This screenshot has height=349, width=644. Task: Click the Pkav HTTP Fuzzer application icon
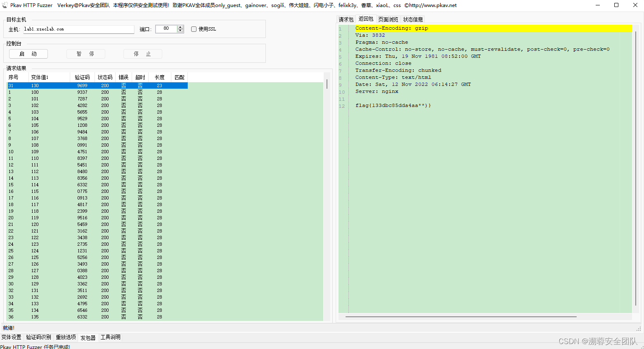click(4, 5)
